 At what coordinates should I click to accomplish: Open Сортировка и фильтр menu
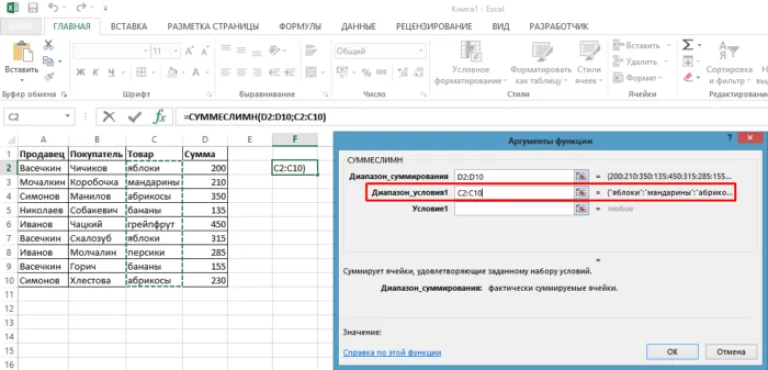[x=729, y=63]
